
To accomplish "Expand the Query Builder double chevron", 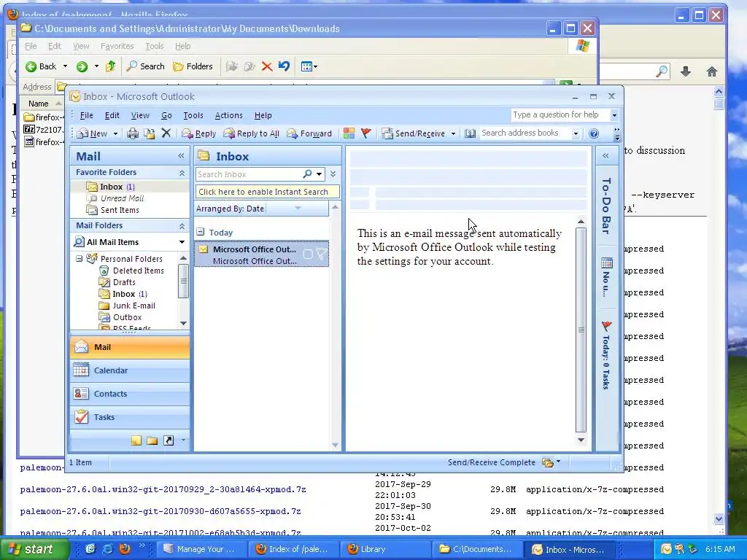I will click(x=333, y=174).
